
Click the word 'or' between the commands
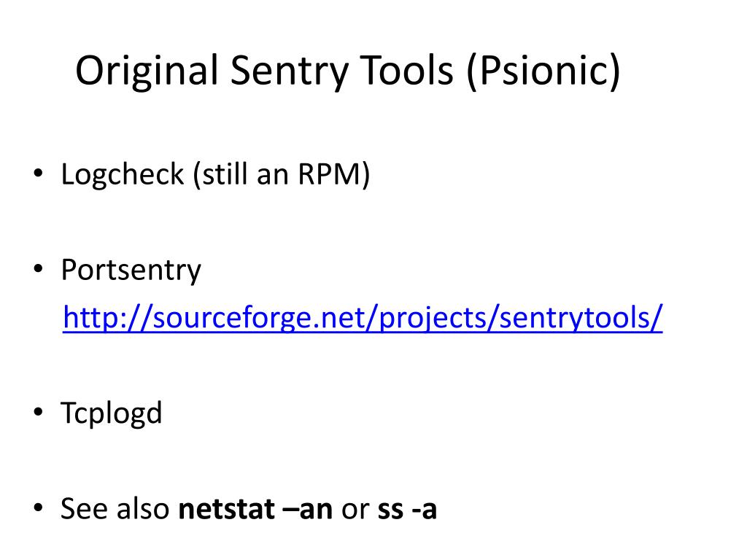coord(355,510)
